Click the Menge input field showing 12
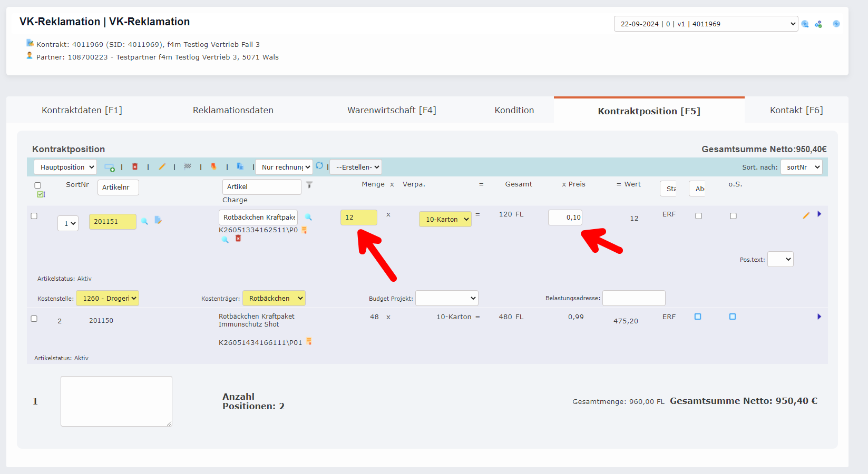The width and height of the screenshot is (868, 474). (x=359, y=217)
